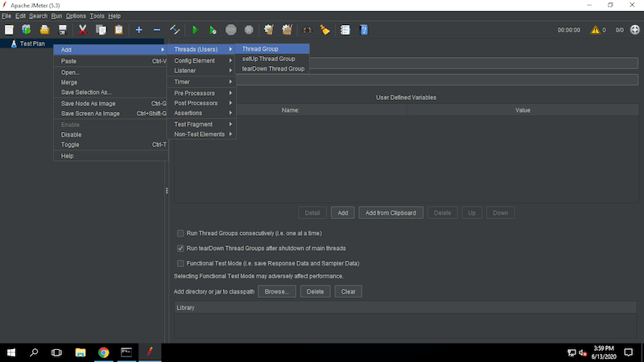
Task: Click the Shutdown toolbar icon
Action: point(249,30)
